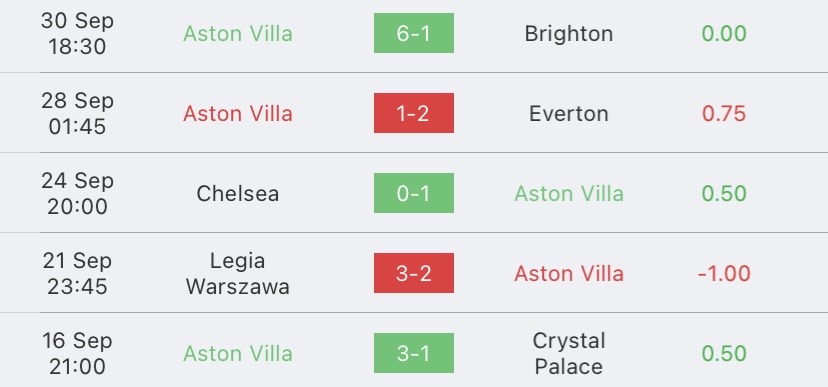Click the 21 Sep 23:45 match date
Image resolution: width=828 pixels, height=387 pixels.
coord(77,273)
